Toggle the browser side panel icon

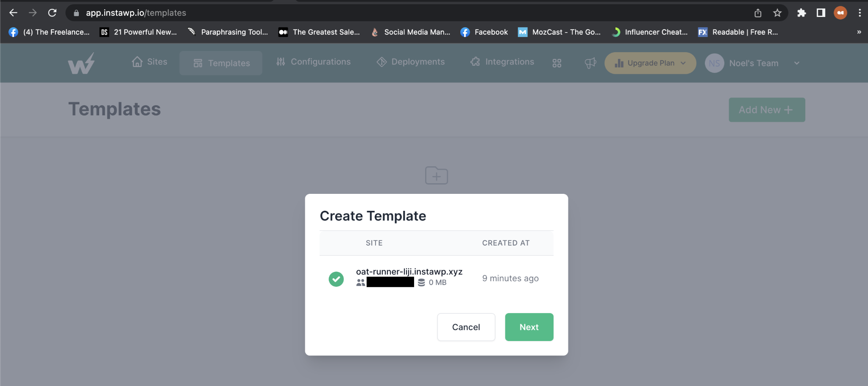pos(821,13)
